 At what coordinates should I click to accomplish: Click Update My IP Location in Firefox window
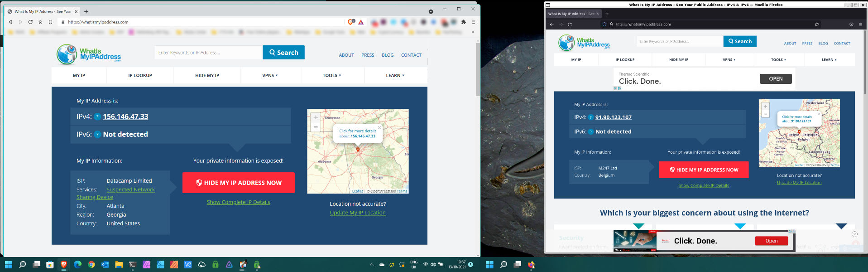point(799,183)
